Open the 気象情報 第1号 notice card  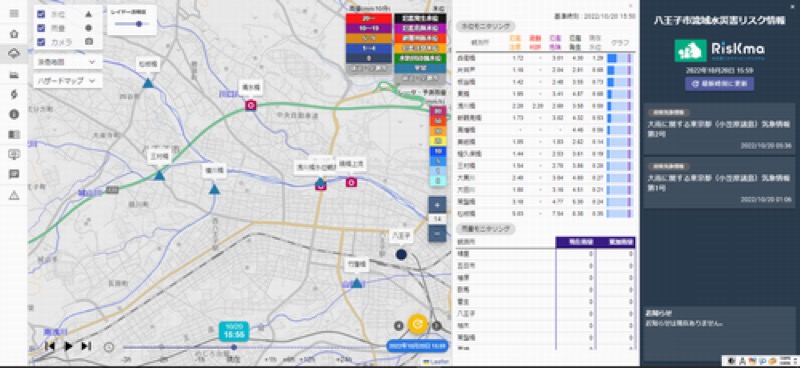719,182
